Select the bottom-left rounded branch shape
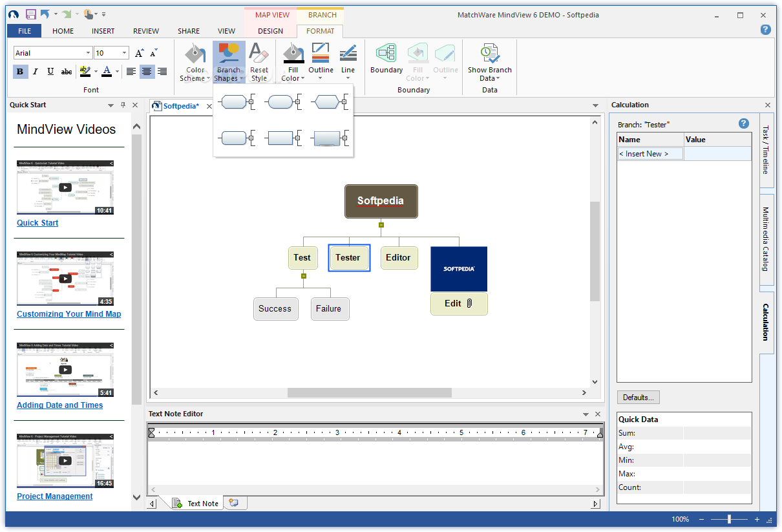Image resolution: width=782 pixels, height=532 pixels. coord(238,138)
